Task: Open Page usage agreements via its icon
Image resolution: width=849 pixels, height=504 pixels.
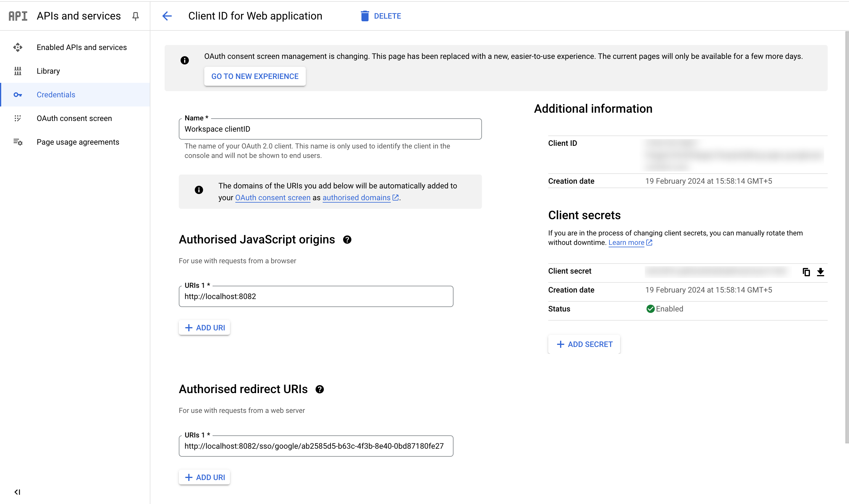Action: click(x=18, y=142)
